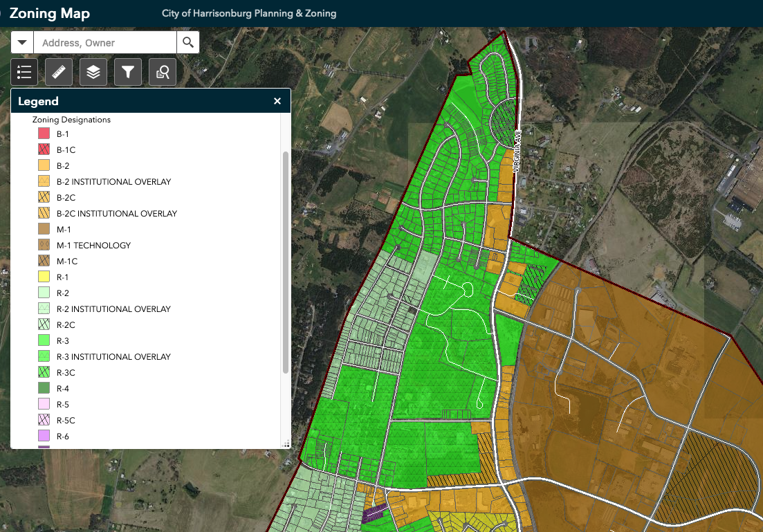Click the Address, Owner search field

pos(105,43)
